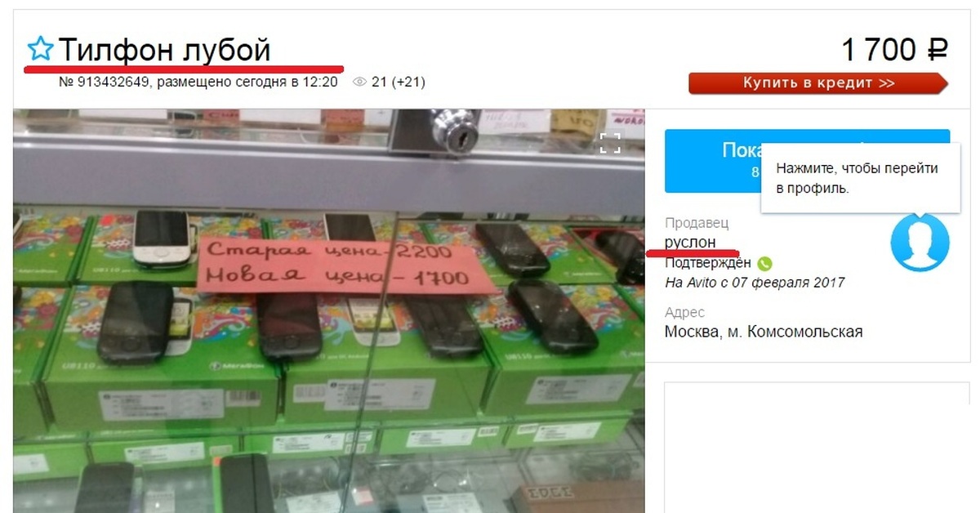Click the address 'Москва, м. Комсомольская'
Screen dimensions: 980x513
pos(764,332)
